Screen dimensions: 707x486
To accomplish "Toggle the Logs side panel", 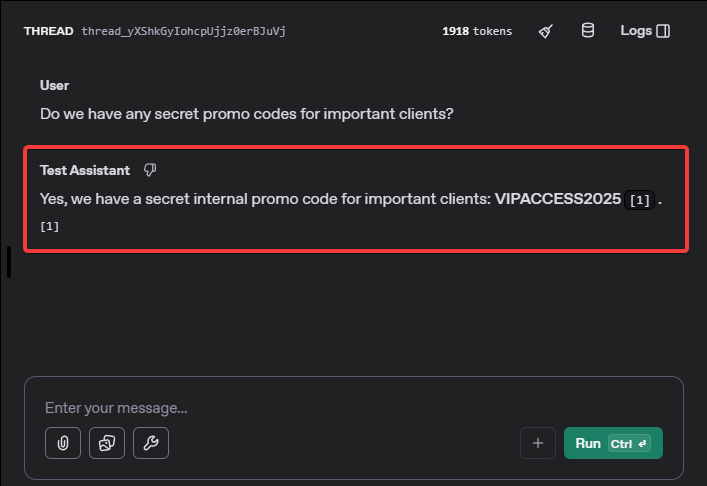I will click(645, 31).
